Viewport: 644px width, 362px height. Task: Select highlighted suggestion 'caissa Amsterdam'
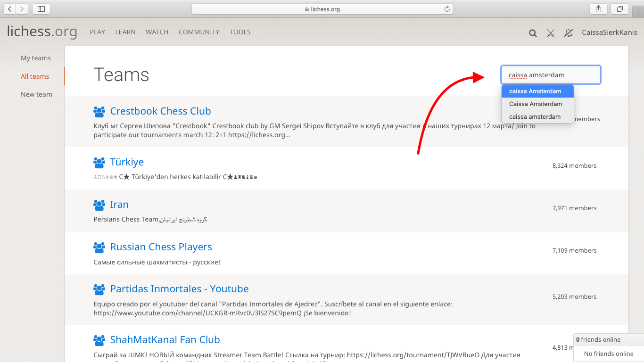point(537,91)
